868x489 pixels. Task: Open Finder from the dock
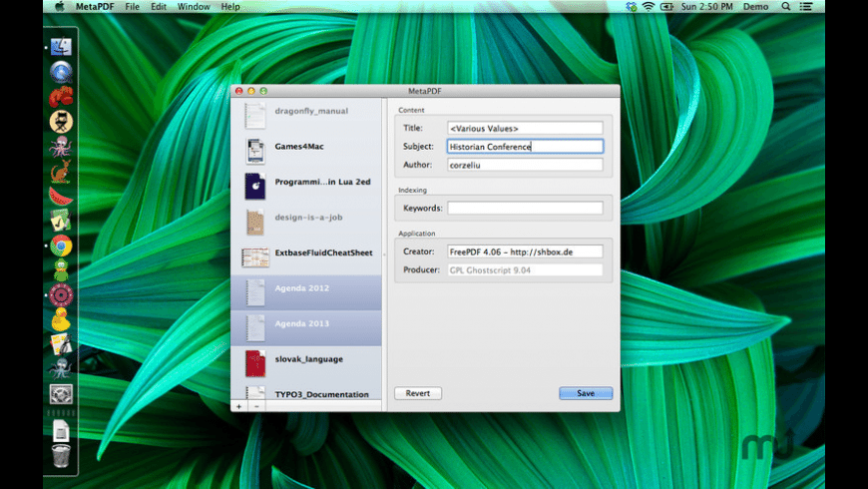coord(61,47)
